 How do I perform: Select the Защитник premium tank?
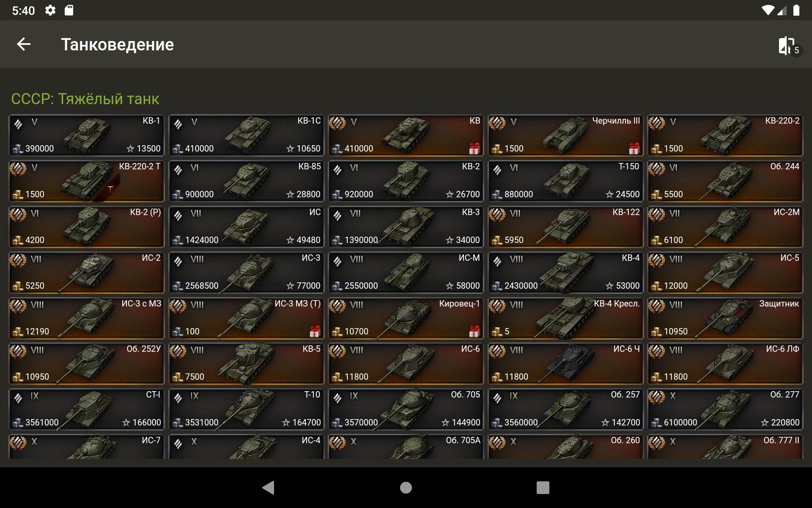click(x=725, y=318)
